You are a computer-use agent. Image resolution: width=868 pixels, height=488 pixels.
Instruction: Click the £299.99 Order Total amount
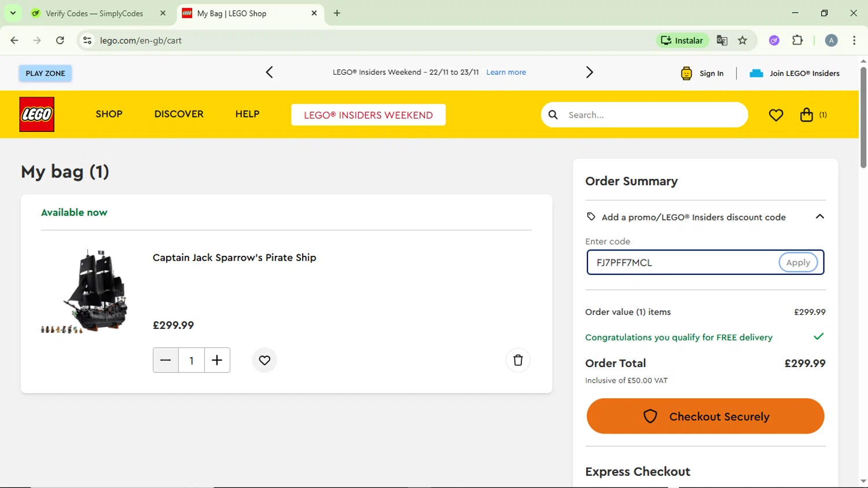[805, 363]
